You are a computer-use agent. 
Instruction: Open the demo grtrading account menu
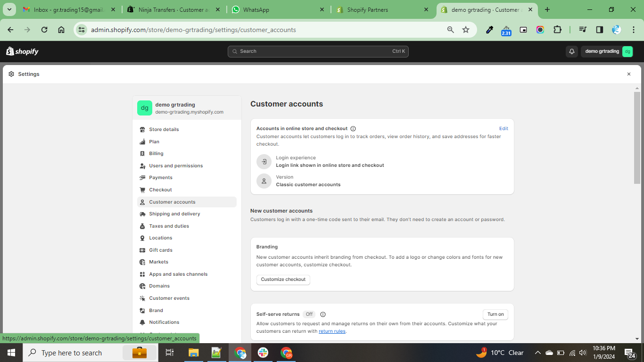click(607, 51)
